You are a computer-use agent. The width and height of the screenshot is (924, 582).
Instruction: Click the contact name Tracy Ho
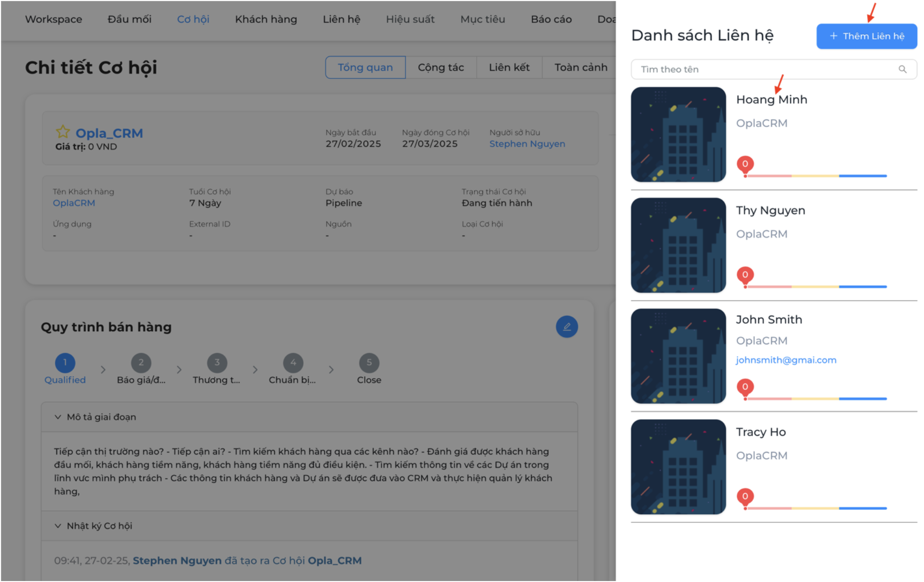[x=761, y=432]
